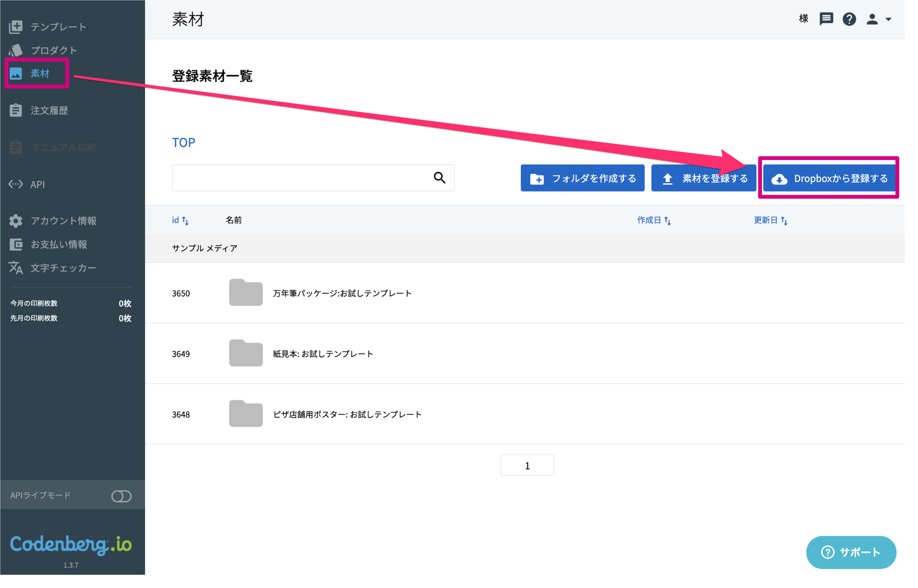The width and height of the screenshot is (918, 588).
Task: Open the chat messages icon in header
Action: click(826, 19)
